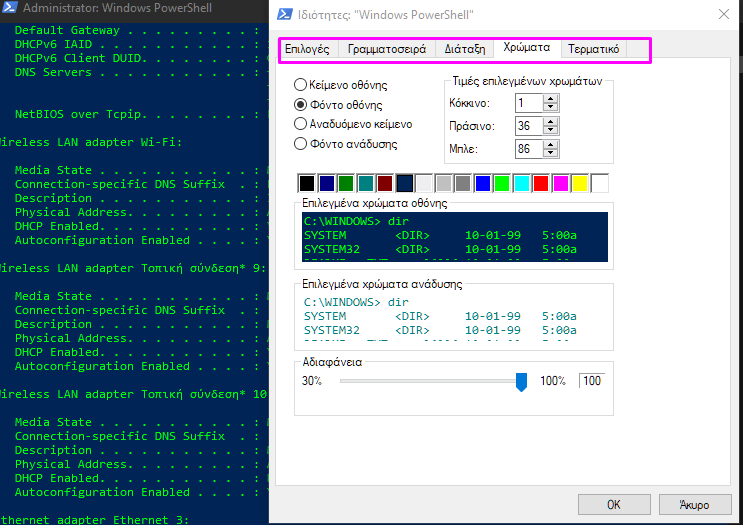Increase the Μπλε value with up arrow
This screenshot has width=743, height=525.
pos(550,144)
